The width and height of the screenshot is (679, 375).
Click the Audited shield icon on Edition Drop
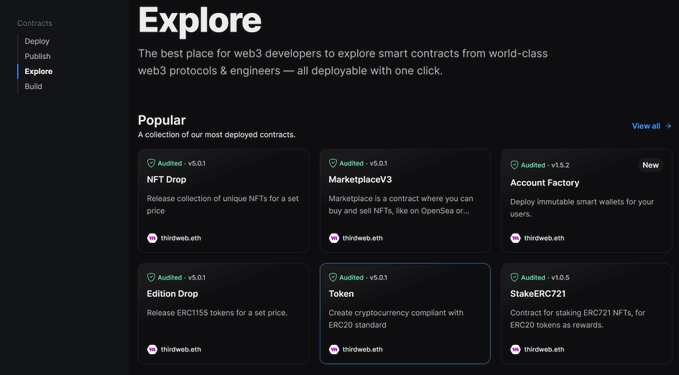click(151, 278)
